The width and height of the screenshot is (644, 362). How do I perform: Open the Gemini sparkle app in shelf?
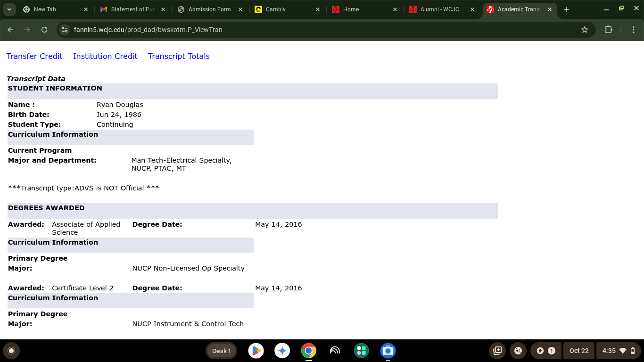(282, 351)
